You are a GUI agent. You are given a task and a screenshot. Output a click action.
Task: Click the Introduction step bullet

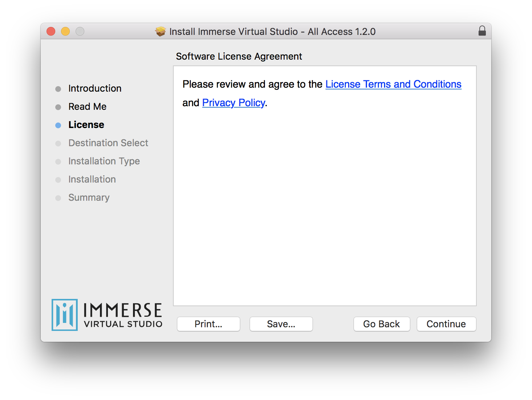pos(58,89)
